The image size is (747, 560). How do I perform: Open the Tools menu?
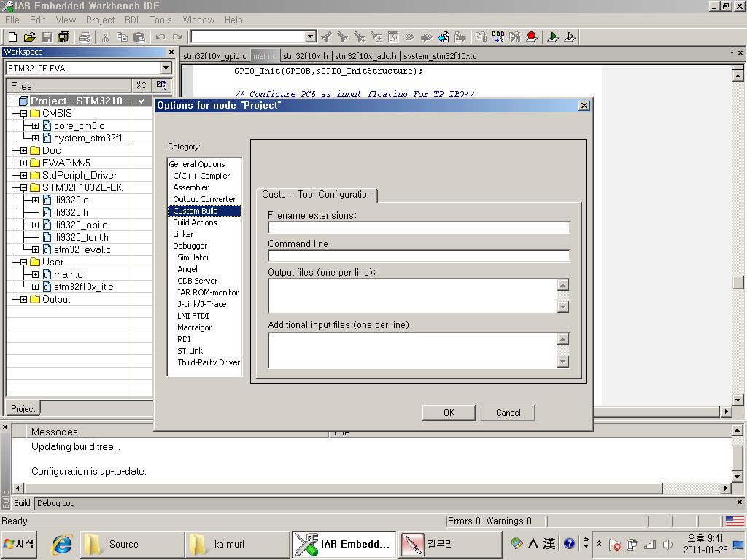[x=160, y=20]
